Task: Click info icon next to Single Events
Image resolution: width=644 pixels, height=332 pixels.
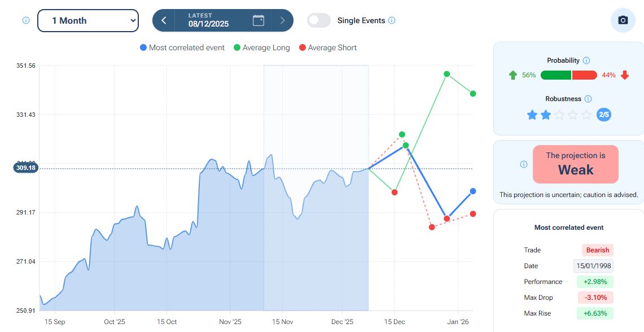Action: point(392,20)
